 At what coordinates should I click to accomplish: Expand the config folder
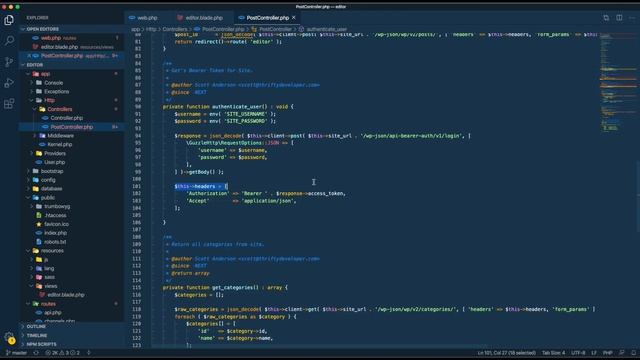(48, 180)
